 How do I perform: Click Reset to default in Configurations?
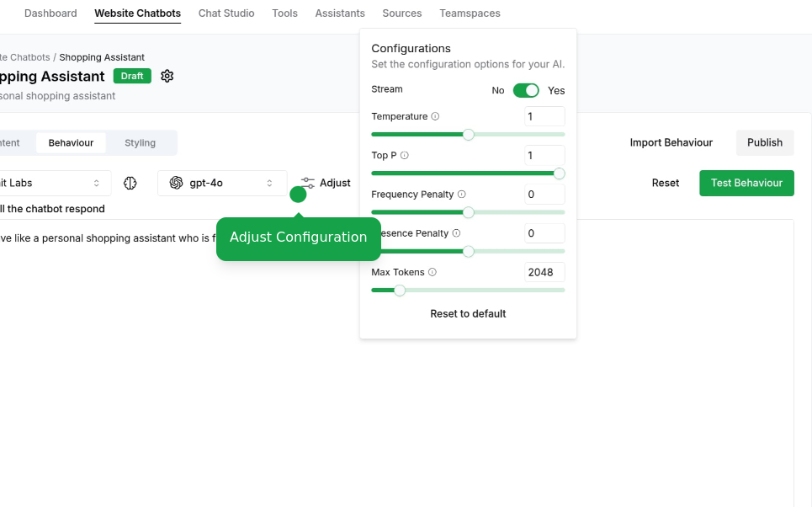(468, 313)
